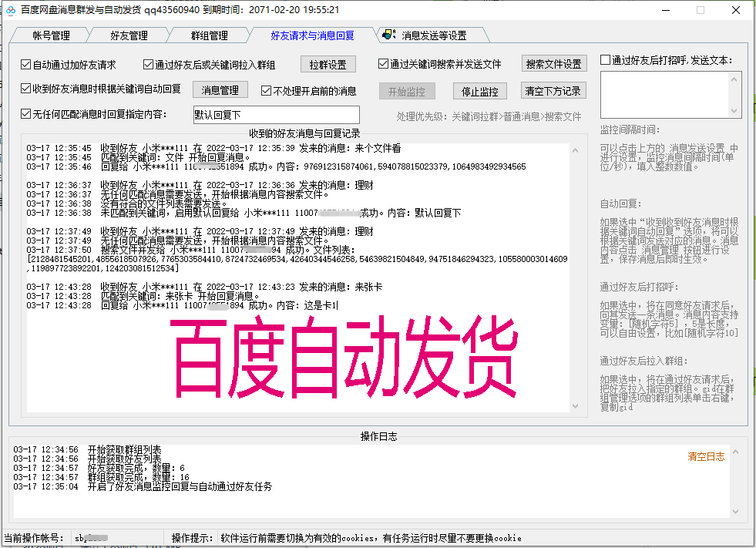Click log line 匹配到关键词: 来张卡
Viewport: 756px width, 548px height.
coord(143,296)
